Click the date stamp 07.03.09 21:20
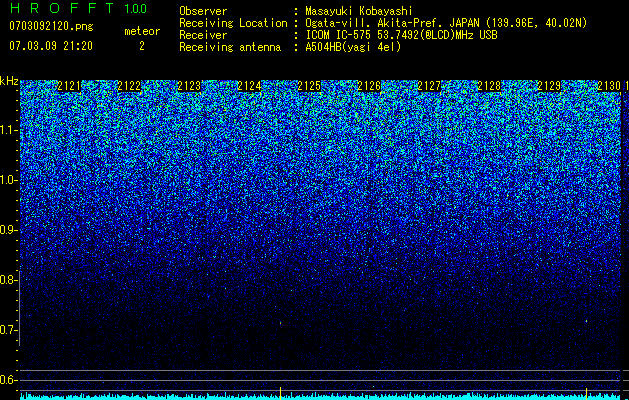This screenshot has width=629, height=400. tap(51, 46)
